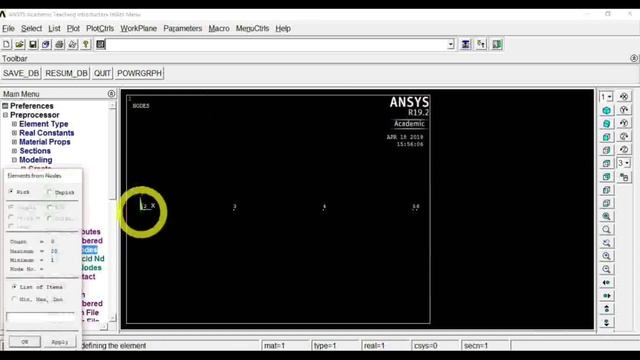
Task: Open the File menu
Action: [x=8, y=29]
